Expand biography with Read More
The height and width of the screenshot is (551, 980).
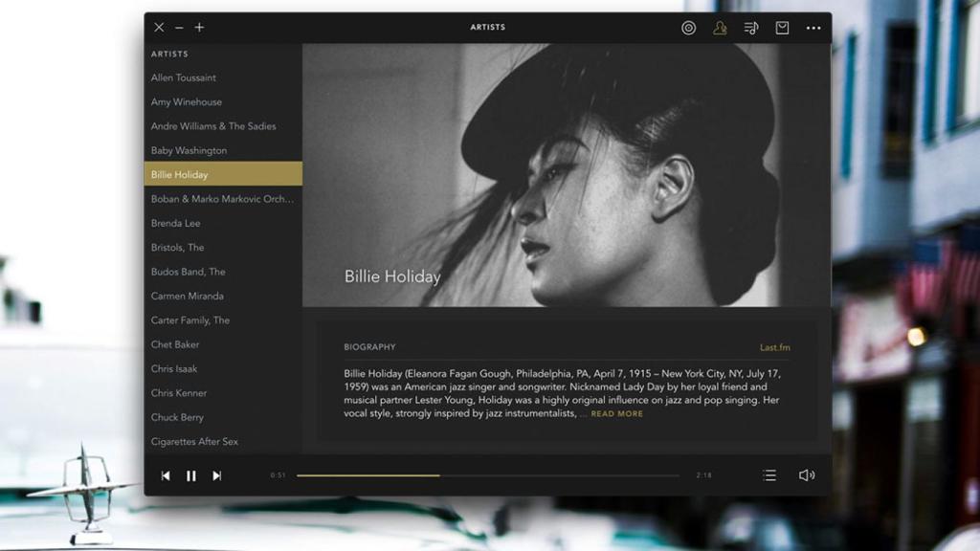pyautogui.click(x=616, y=414)
